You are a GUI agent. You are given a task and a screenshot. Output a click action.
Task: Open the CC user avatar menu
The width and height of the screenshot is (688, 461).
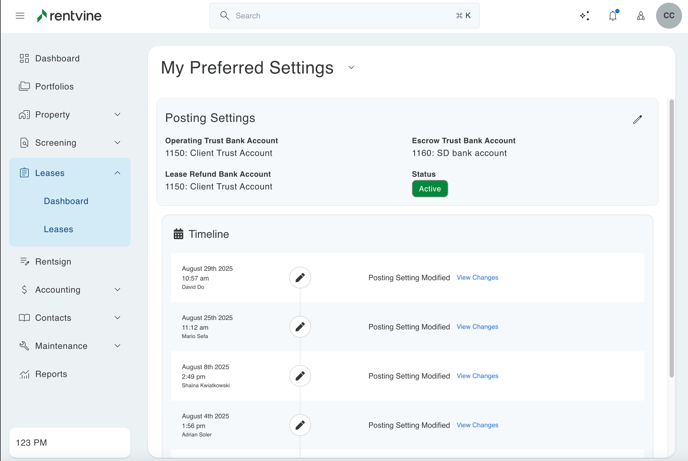[x=669, y=16]
